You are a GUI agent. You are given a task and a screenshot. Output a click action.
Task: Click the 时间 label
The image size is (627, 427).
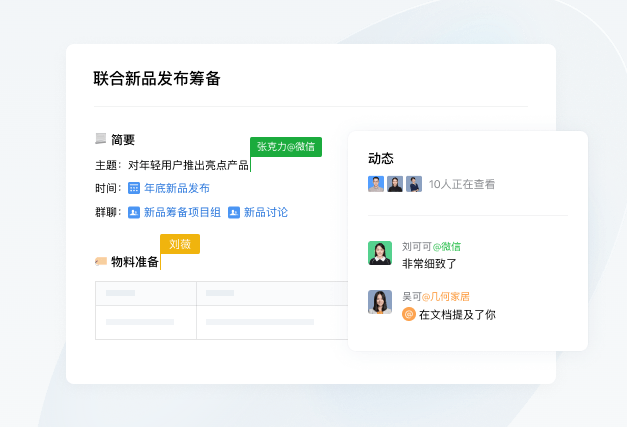coord(106,188)
